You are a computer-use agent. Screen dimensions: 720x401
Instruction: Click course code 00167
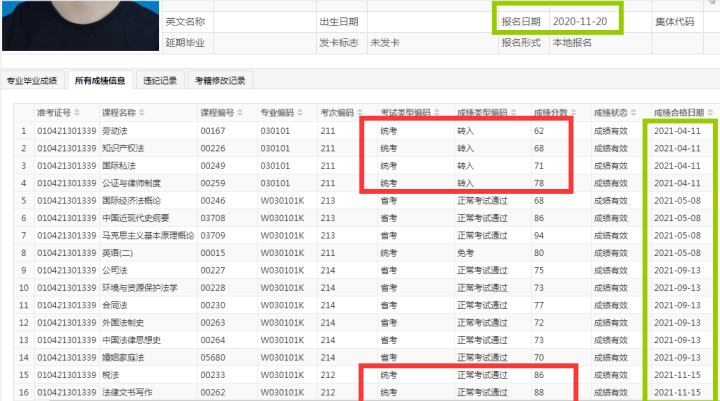tap(213, 131)
